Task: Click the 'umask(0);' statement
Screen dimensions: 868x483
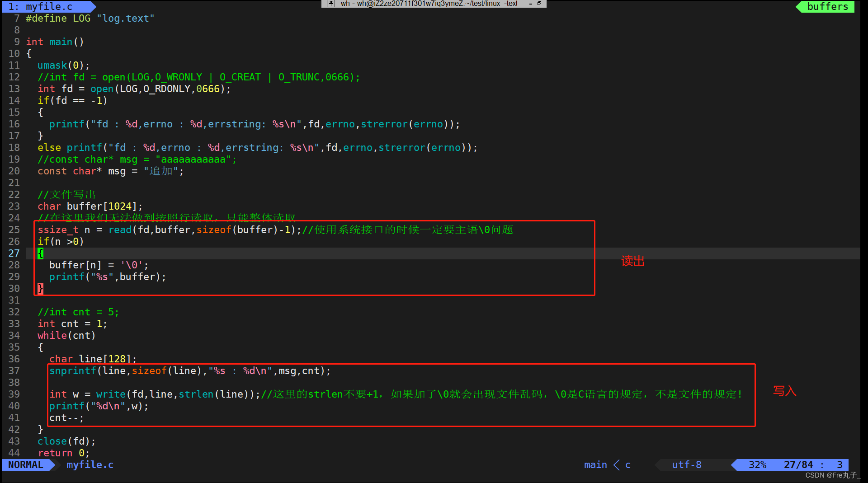Action: 63,66
